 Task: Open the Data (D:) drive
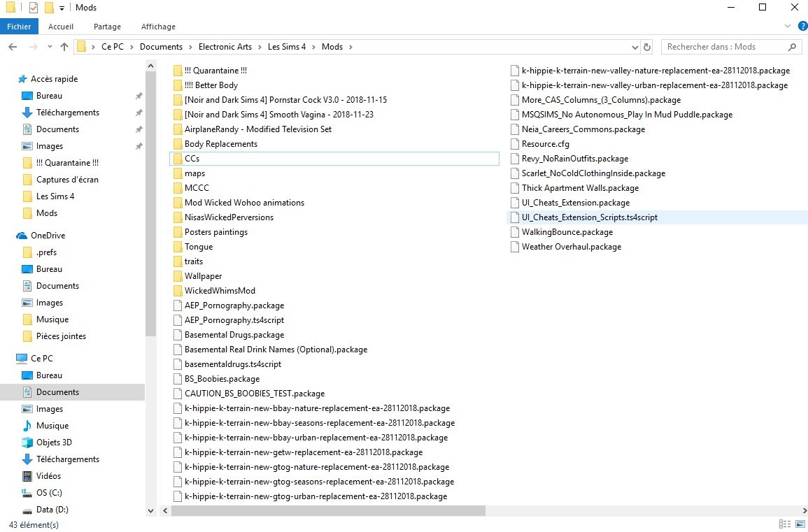click(x=52, y=510)
